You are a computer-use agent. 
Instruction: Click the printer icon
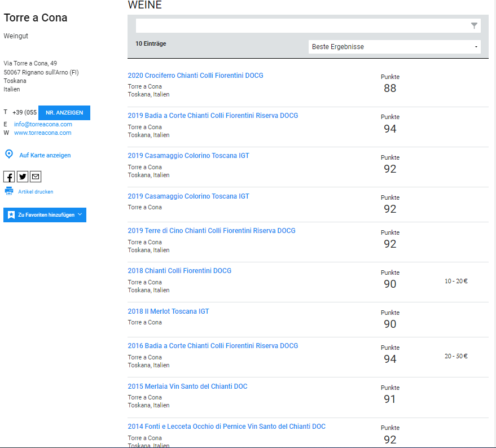tap(9, 191)
